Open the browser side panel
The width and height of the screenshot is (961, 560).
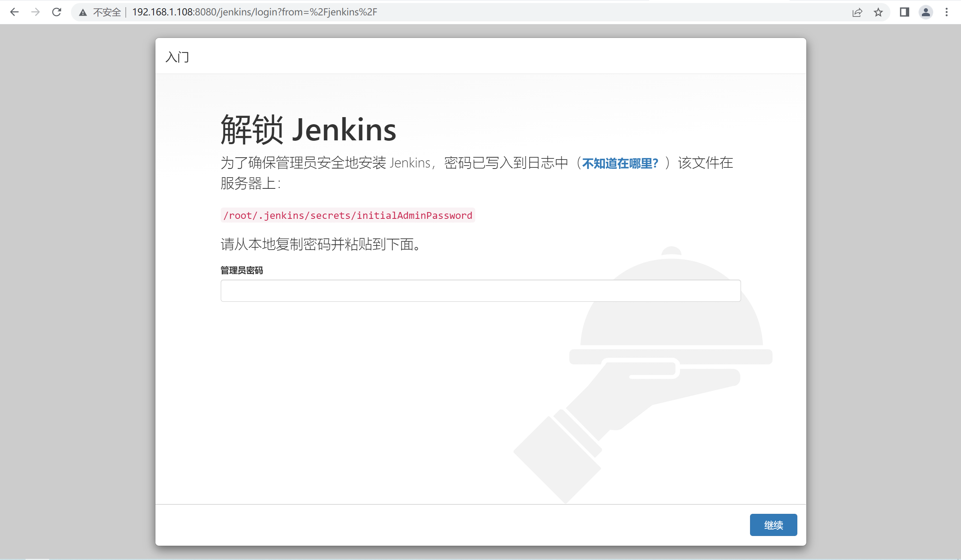tap(905, 12)
